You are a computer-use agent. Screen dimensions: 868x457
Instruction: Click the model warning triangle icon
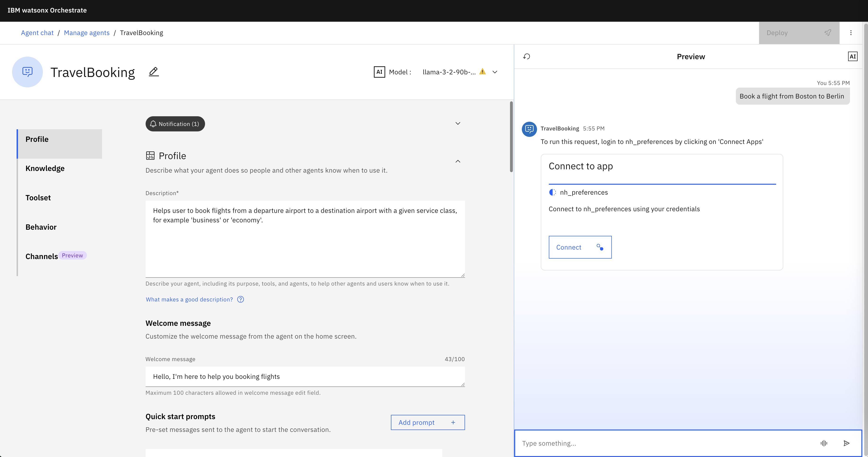tap(483, 72)
